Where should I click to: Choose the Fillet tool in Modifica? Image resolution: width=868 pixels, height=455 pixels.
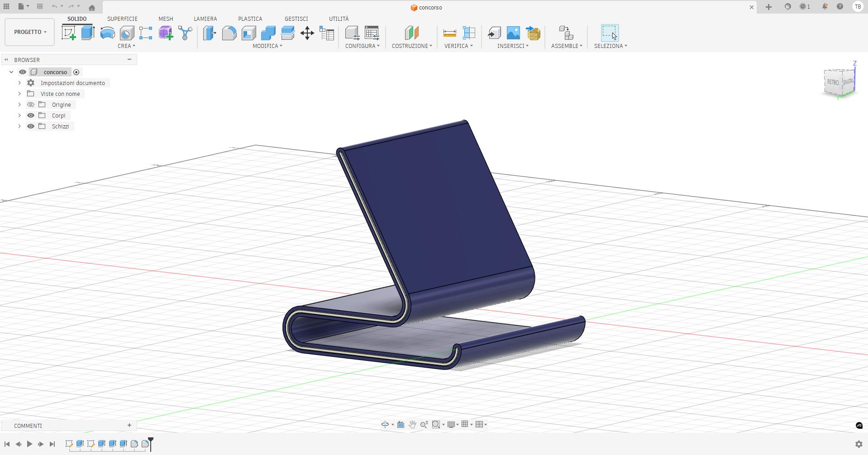[229, 33]
